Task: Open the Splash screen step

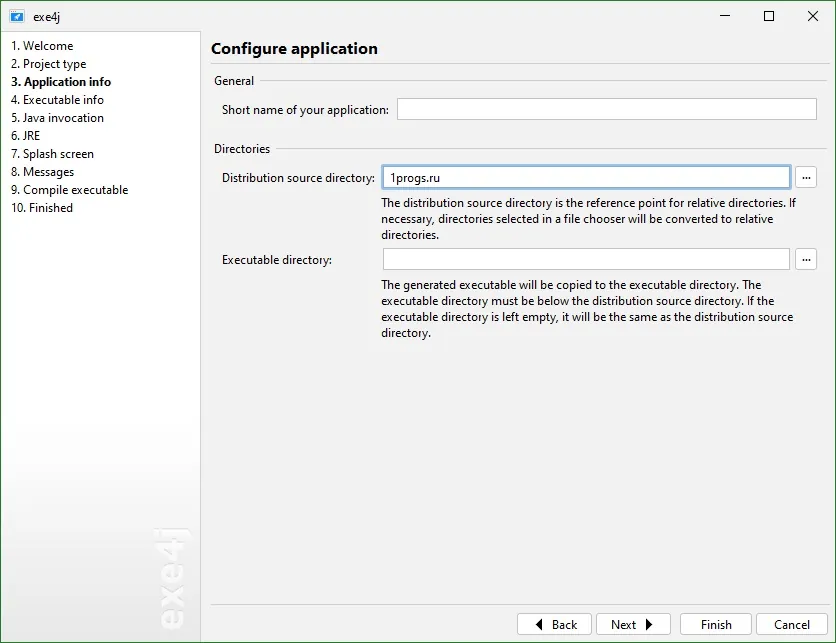Action: coord(52,154)
